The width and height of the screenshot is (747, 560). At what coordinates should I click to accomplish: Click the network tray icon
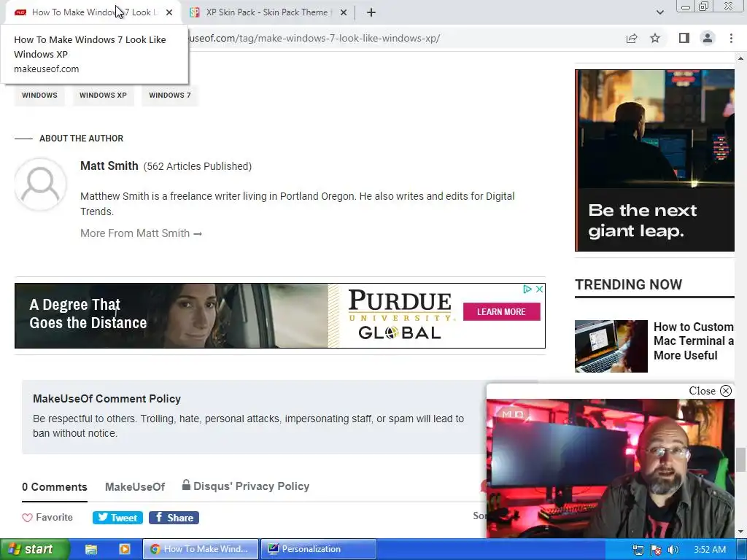(x=638, y=550)
